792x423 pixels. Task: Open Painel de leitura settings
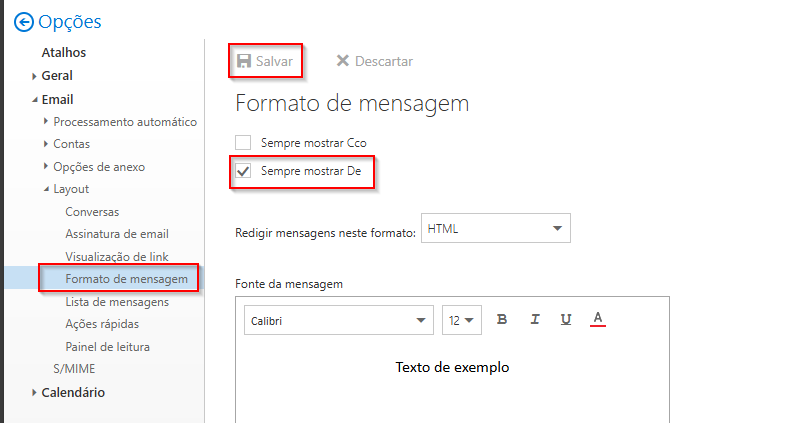coord(107,347)
